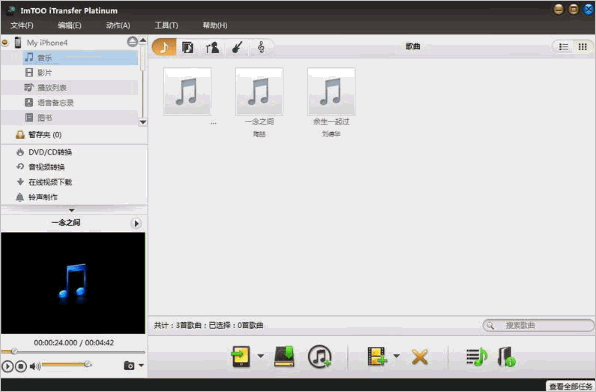Collapse the My iPhone4 device node
The width and height of the screenshot is (596, 392).
tap(5, 43)
